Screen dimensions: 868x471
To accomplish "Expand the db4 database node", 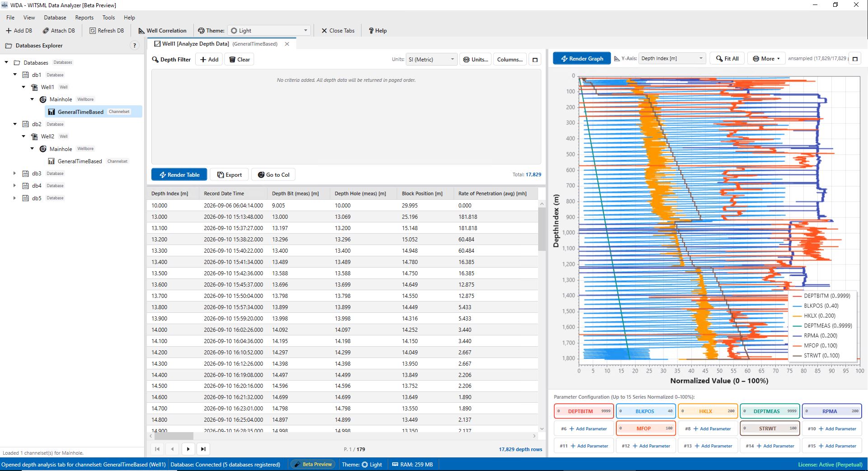I will [x=15, y=185].
